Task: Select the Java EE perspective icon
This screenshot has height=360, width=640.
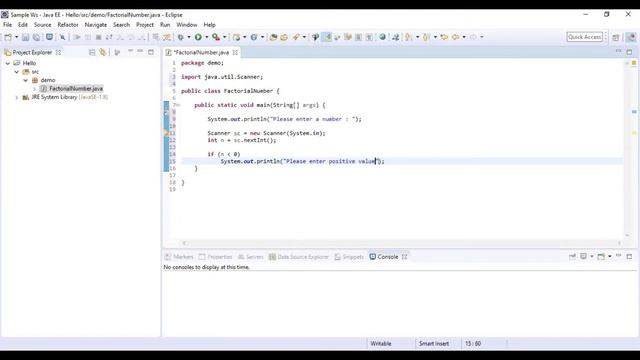Action: point(631,37)
